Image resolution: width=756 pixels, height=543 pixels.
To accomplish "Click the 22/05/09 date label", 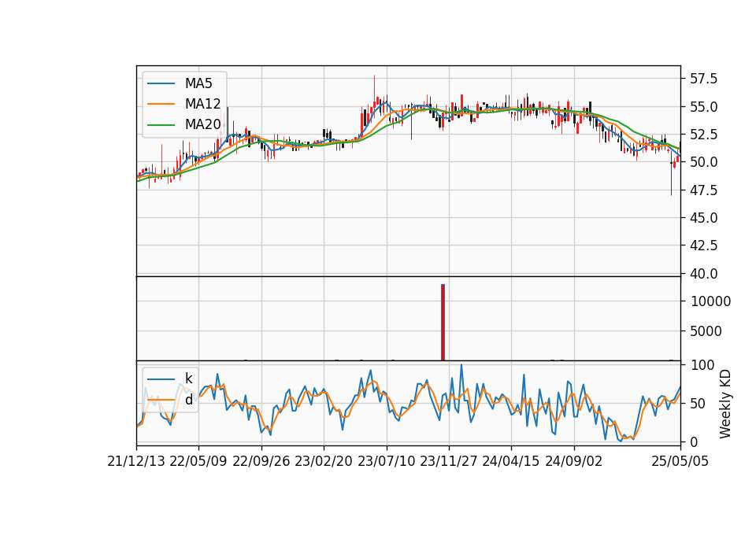I will click(x=198, y=461).
